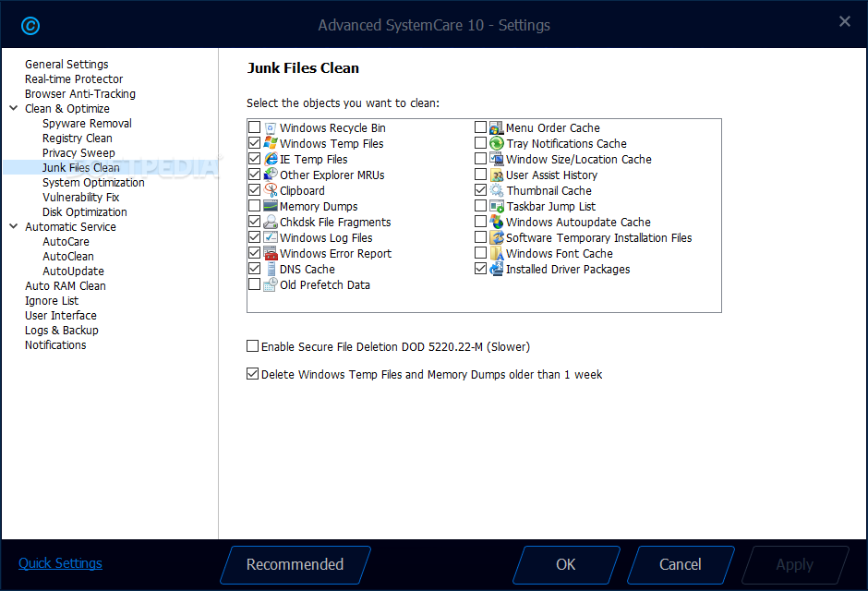Screen dimensions: 868x591
Task: Click the Taskbar Jump List icon
Action: (x=497, y=207)
